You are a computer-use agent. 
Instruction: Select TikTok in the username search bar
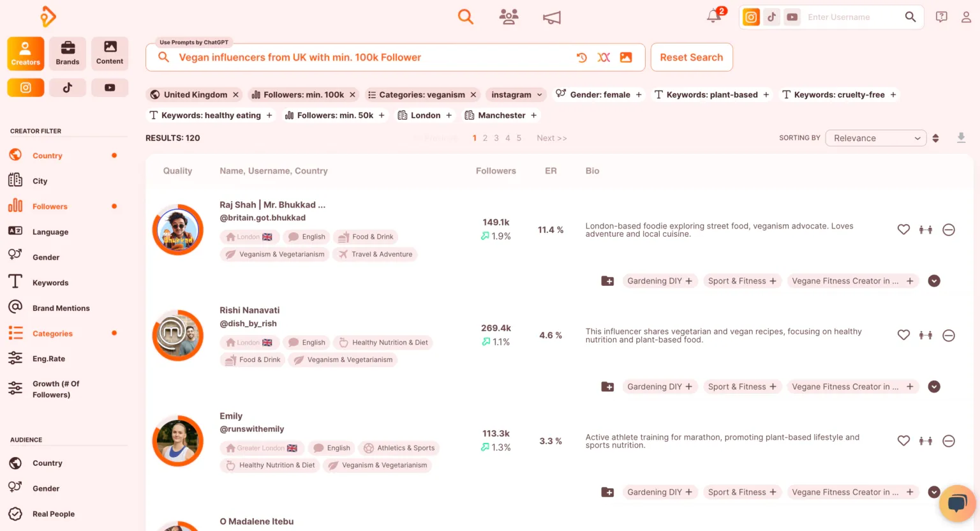772,17
